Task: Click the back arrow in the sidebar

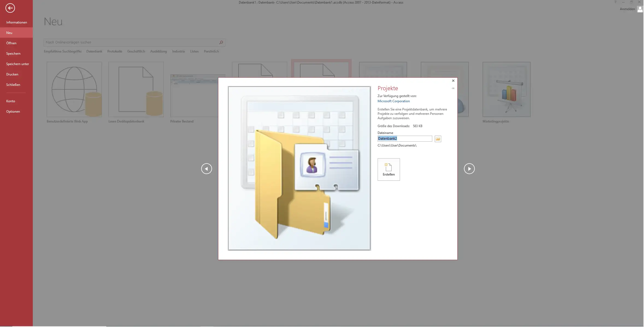Action: pos(10,8)
